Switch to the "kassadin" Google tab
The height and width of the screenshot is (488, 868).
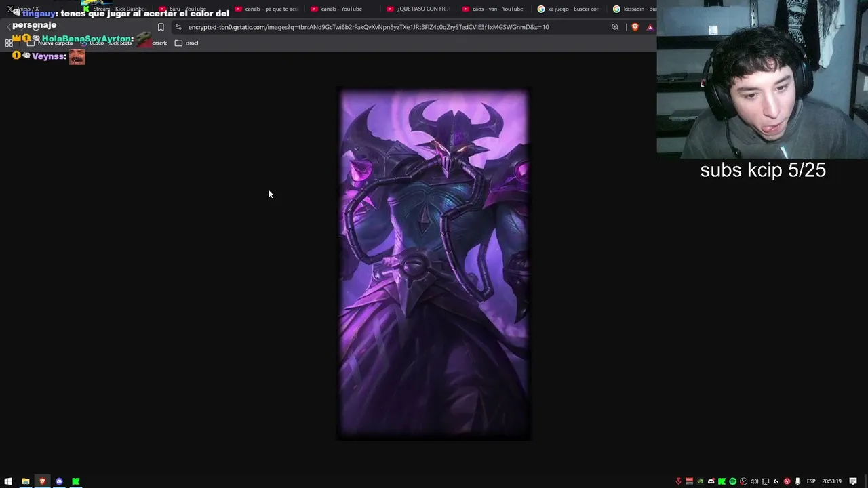click(x=634, y=9)
